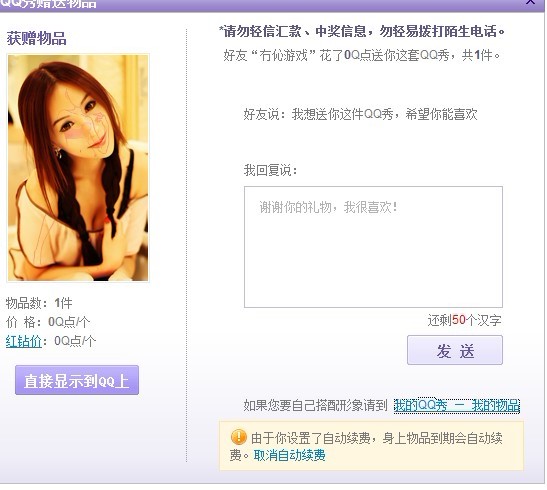Click the 取消自动续费 link
547x490 pixels.
(x=289, y=455)
